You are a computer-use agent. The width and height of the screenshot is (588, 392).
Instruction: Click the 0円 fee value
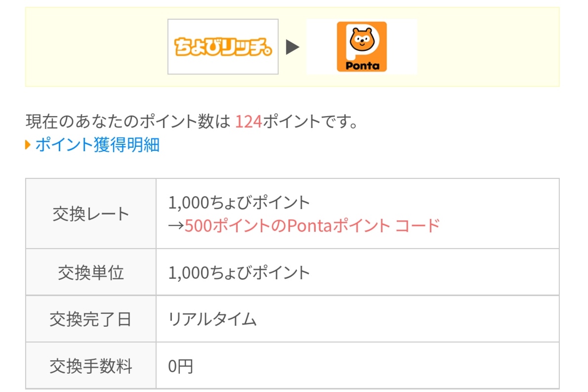coord(180,366)
